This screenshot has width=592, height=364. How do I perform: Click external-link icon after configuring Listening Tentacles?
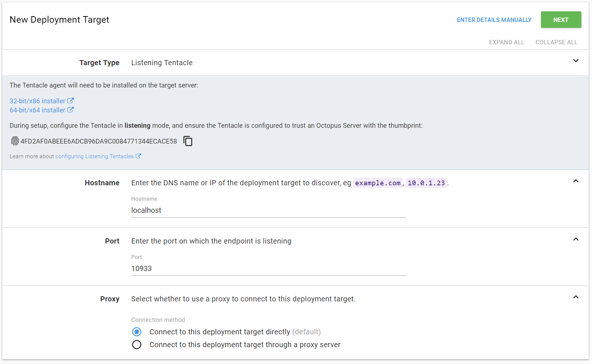[138, 156]
